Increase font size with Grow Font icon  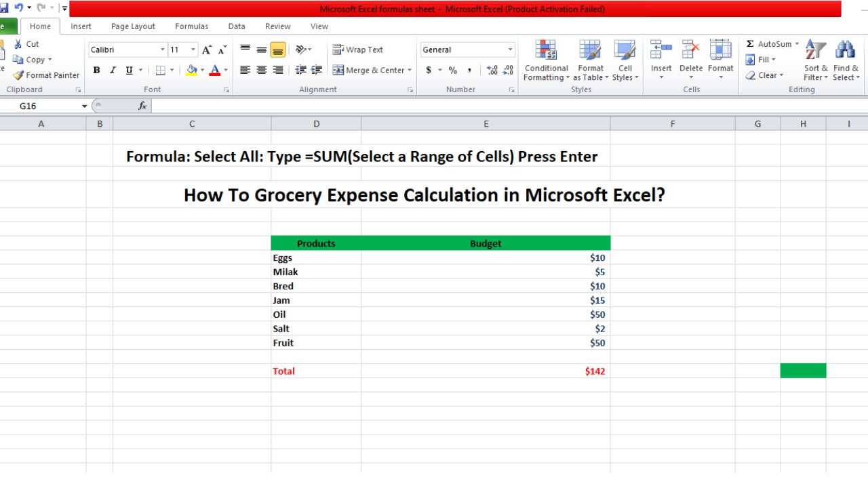[208, 49]
